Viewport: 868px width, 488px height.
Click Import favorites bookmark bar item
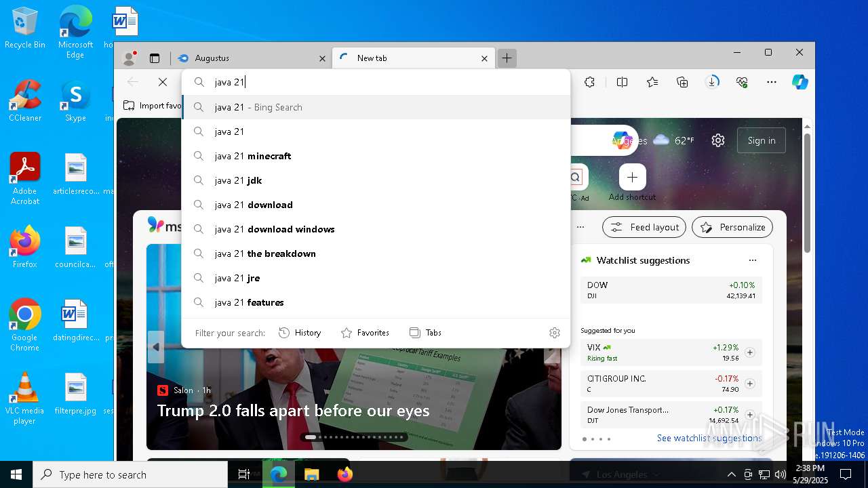(x=153, y=106)
